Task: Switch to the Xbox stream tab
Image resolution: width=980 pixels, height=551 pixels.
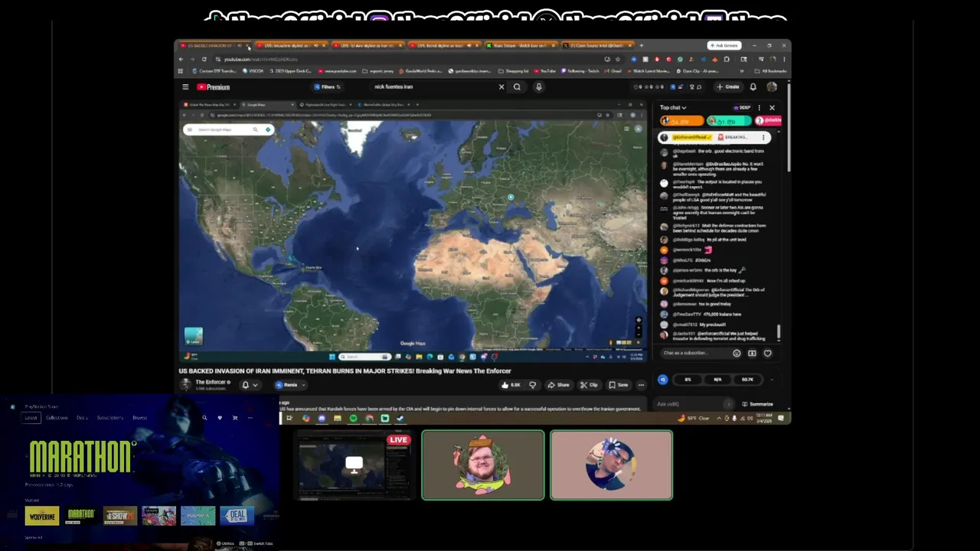Action: tap(521, 46)
